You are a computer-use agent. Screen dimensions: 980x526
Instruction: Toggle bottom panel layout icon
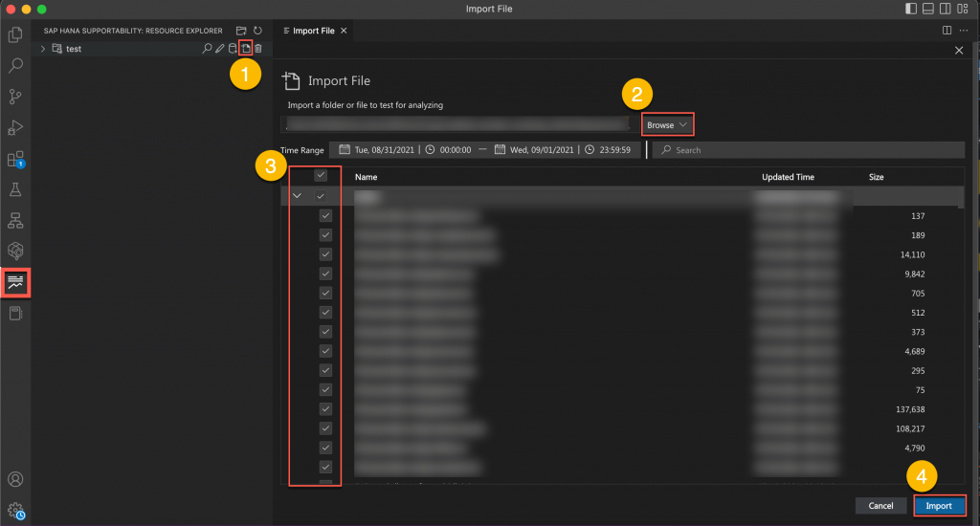pyautogui.click(x=928, y=9)
